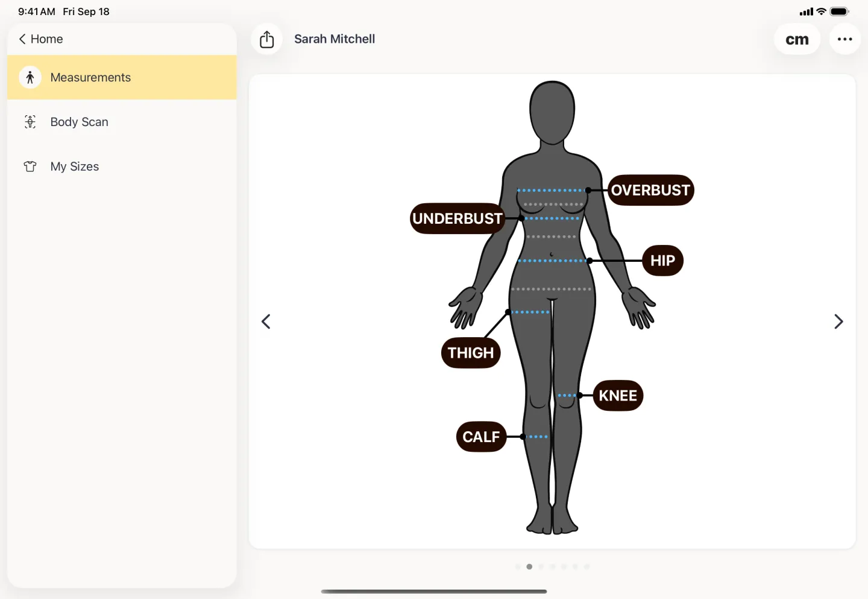Image resolution: width=868 pixels, height=599 pixels.
Task: Open the more options ellipsis menu
Action: pyautogui.click(x=844, y=39)
